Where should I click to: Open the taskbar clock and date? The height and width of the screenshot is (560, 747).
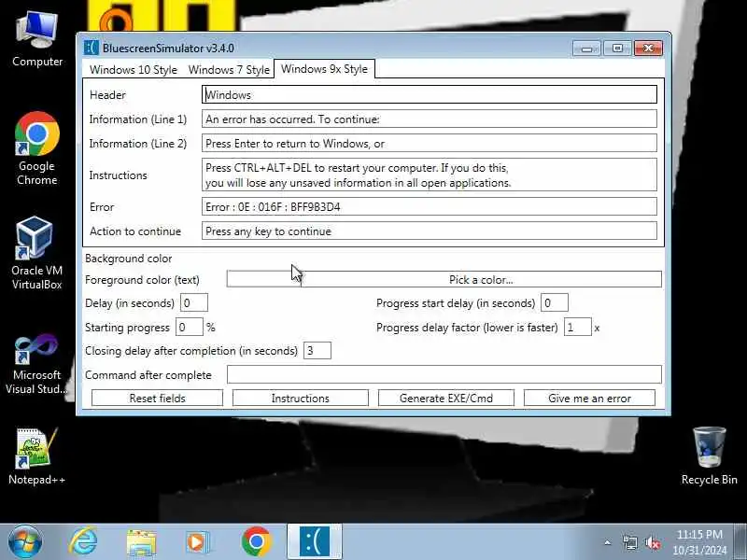tap(699, 542)
